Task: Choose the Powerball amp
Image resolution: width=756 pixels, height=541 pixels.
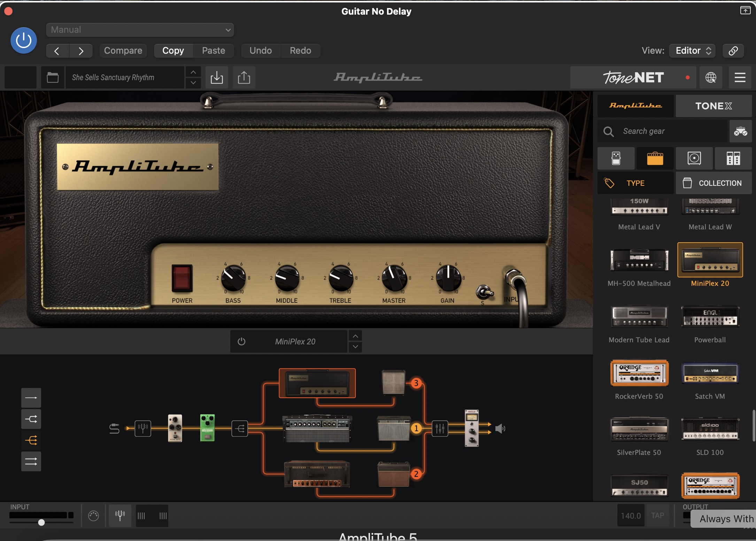Action: [710, 323]
